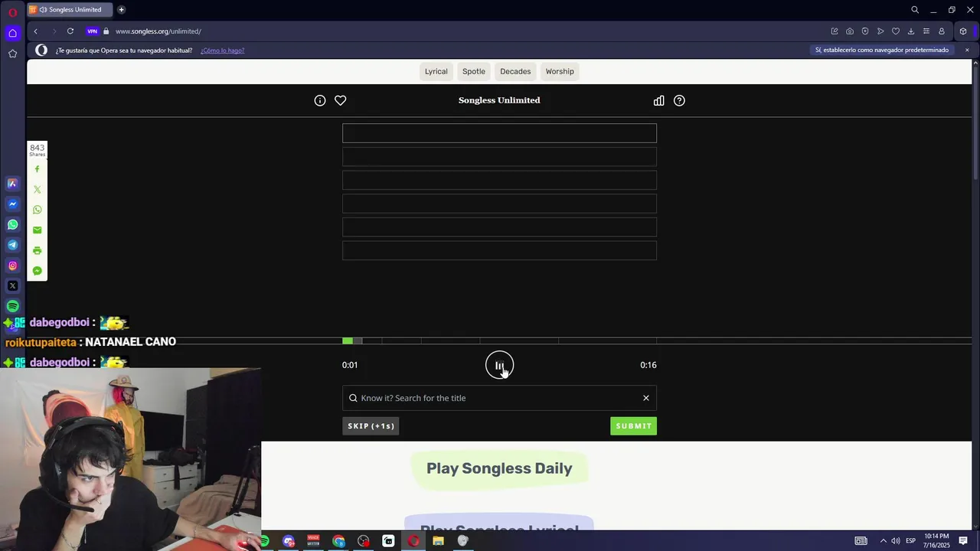Click the ¿Cómo lo hago? link
The height and width of the screenshot is (551, 980).
[x=222, y=51]
